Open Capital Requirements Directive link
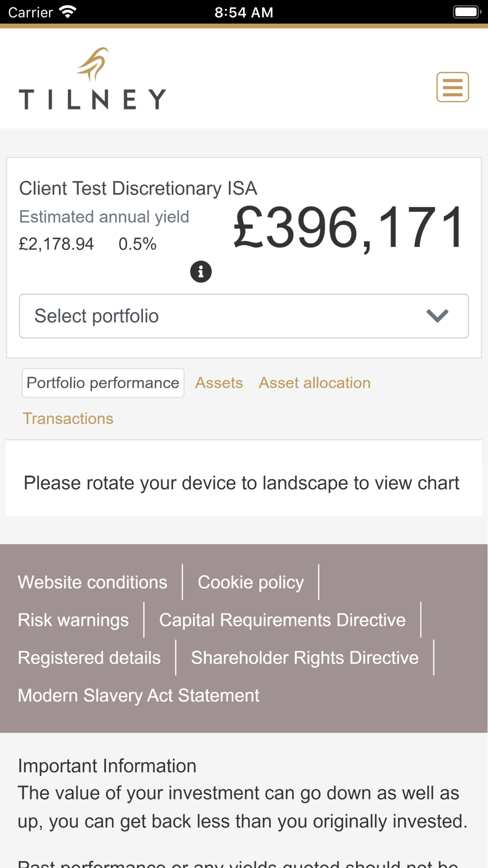Screen dimensions: 488x868 tap(282, 620)
